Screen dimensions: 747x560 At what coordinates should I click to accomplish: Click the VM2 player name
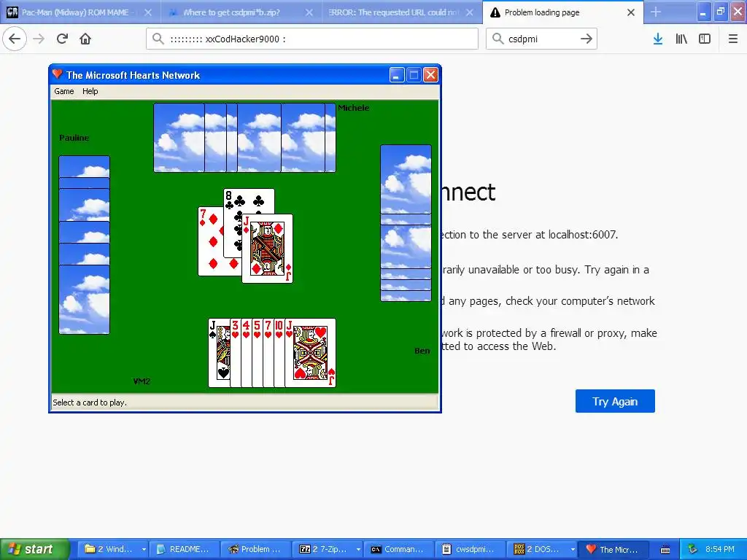(x=142, y=381)
